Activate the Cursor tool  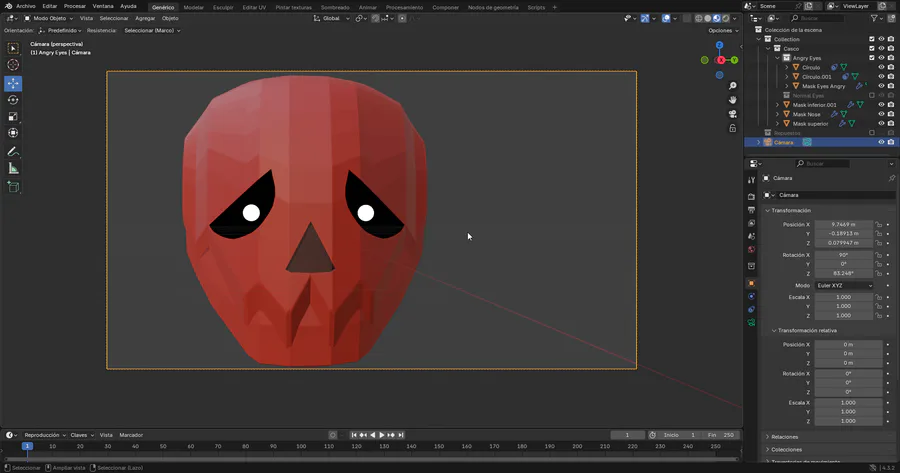[x=13, y=65]
